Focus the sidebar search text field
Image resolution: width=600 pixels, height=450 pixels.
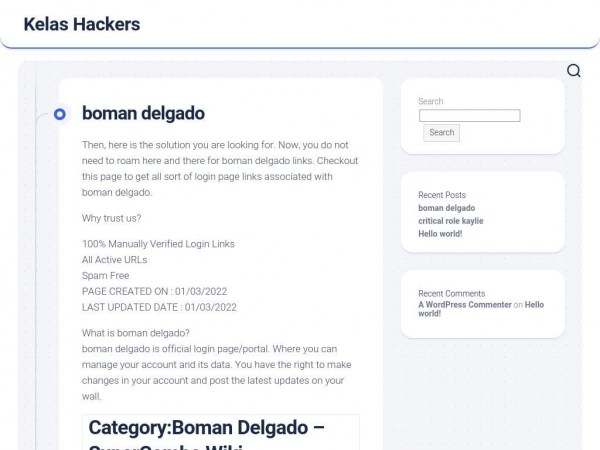(x=469, y=116)
